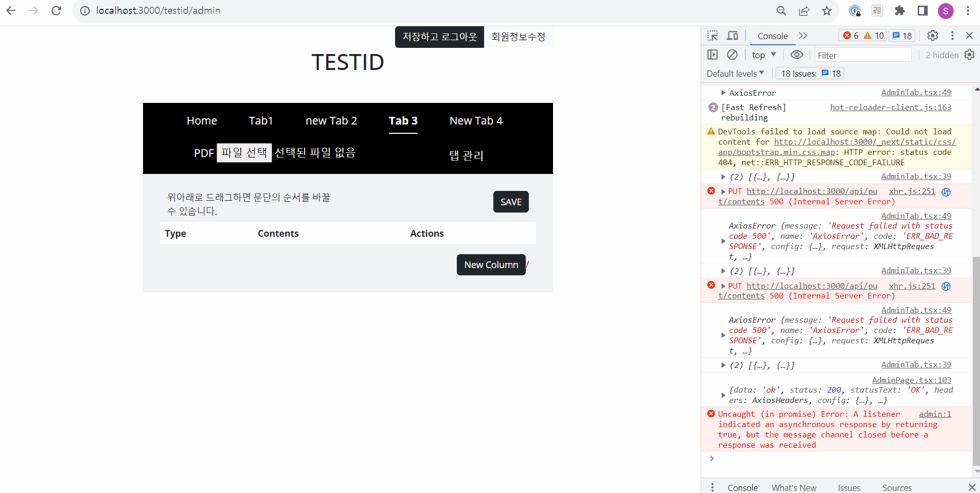Select the new Tab 2 tab
This screenshot has height=493, width=980.
[x=331, y=121]
